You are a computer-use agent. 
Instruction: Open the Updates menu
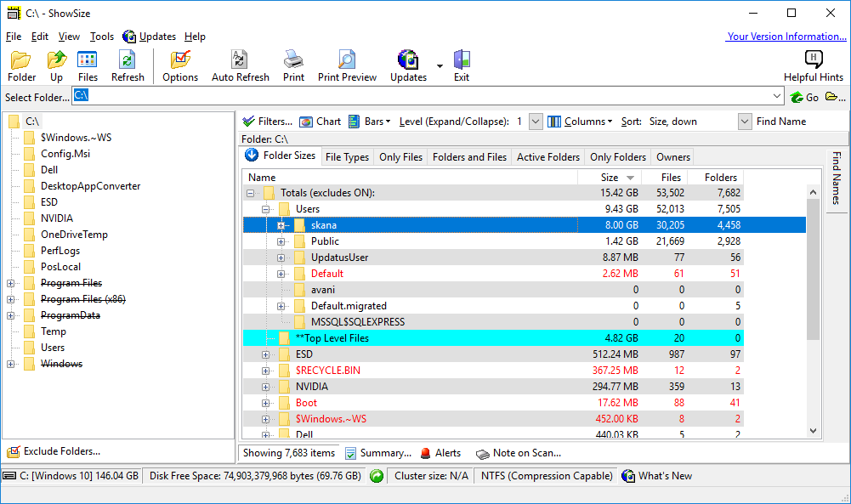pyautogui.click(x=150, y=37)
